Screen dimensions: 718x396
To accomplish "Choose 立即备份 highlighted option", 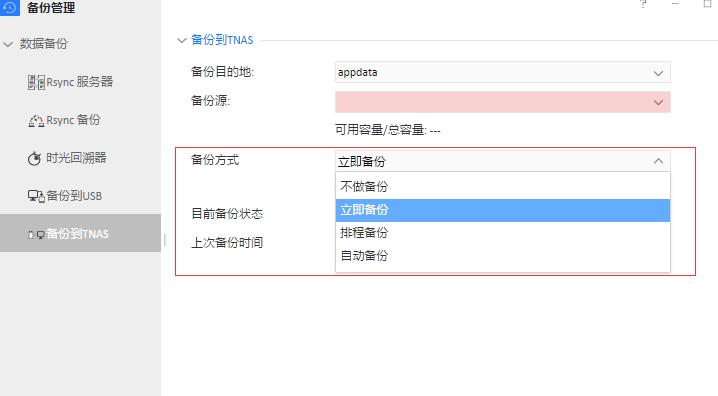I will [503, 210].
